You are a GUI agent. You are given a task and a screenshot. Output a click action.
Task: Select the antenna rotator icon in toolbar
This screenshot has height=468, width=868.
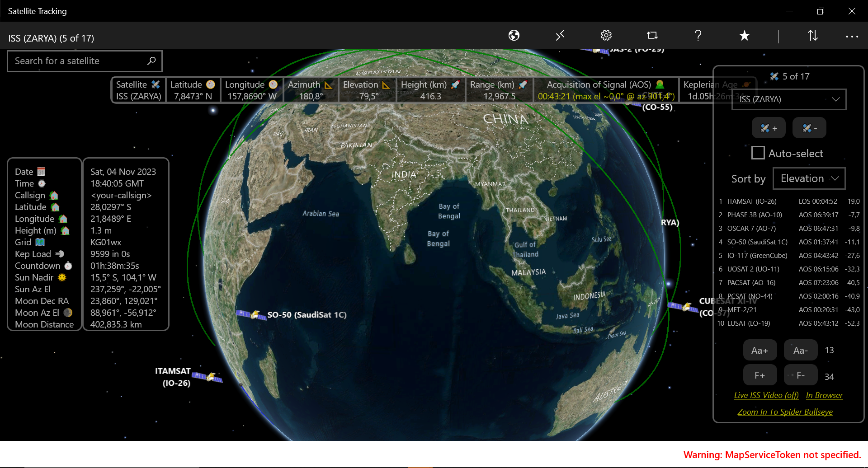point(560,35)
